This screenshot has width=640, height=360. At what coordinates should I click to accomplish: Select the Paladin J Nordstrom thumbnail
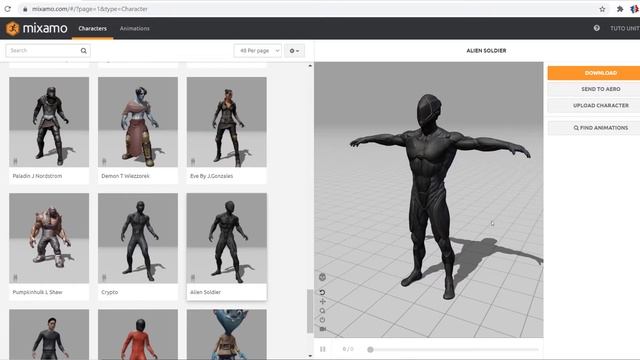(49, 122)
